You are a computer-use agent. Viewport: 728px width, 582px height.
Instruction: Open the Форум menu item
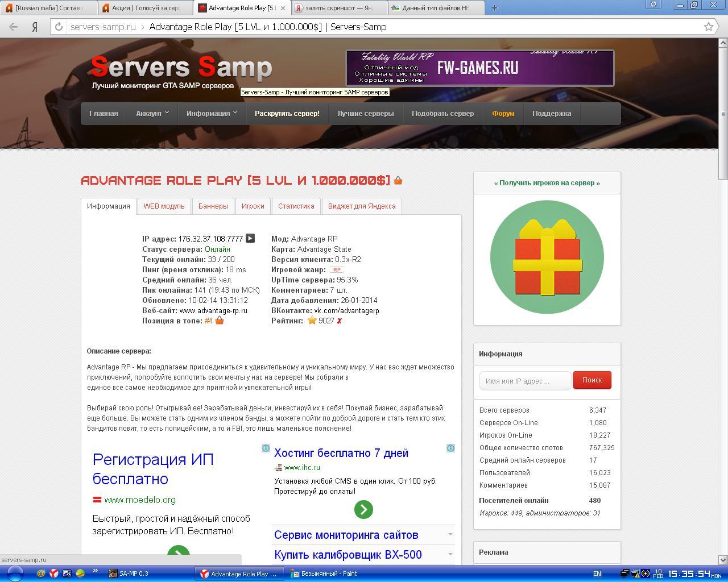503,113
